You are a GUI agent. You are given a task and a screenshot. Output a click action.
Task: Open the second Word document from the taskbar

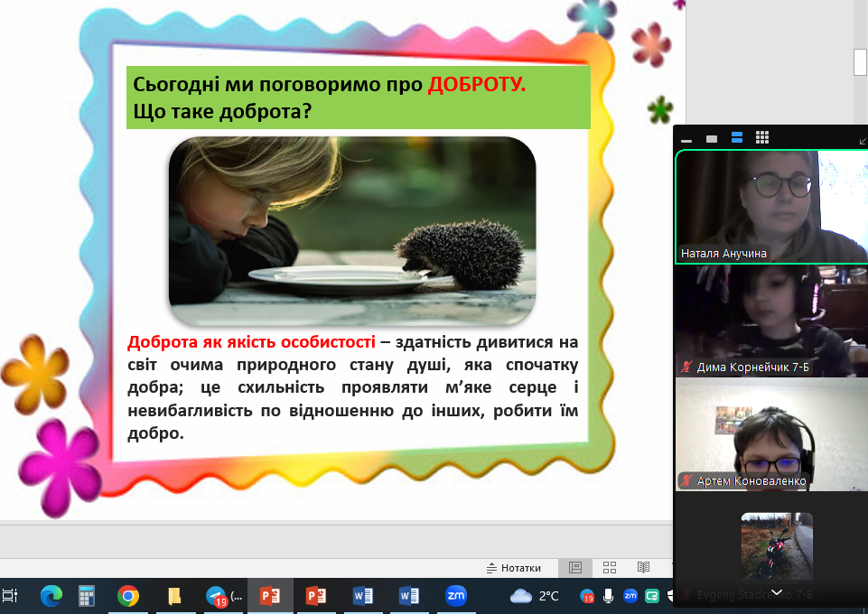(x=408, y=596)
